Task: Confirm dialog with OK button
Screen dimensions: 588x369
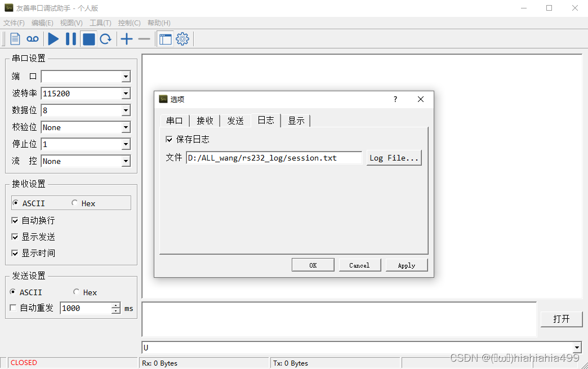Action: coord(313,265)
